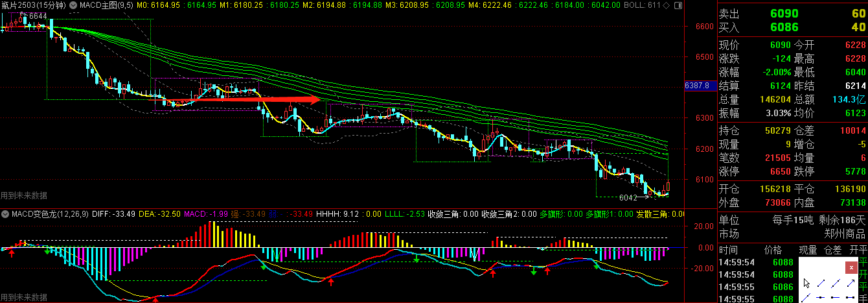Open the MACD变色龙 sub-chart dropdown arrow
This screenshot has height=303, width=868.
click(5, 213)
